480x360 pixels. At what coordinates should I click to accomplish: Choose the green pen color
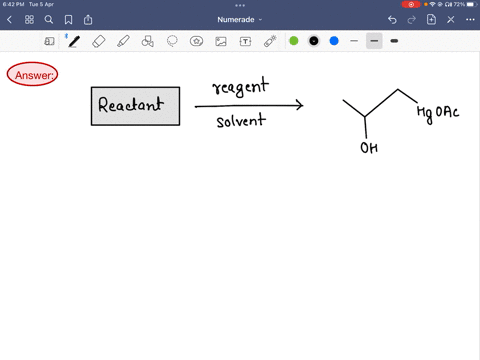(294, 41)
